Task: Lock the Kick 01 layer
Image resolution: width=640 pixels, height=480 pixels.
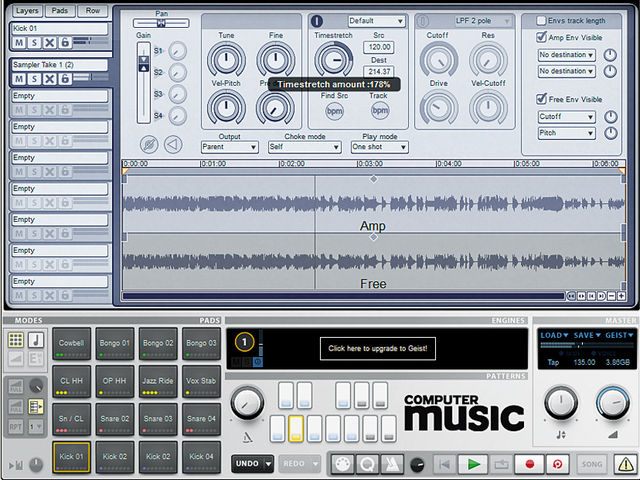Action: [x=65, y=42]
